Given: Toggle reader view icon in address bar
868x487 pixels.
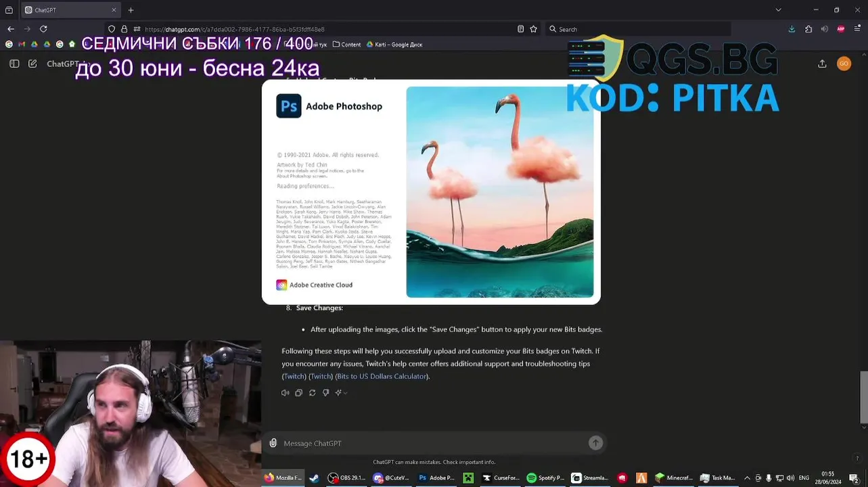Looking at the screenshot, I should point(520,29).
